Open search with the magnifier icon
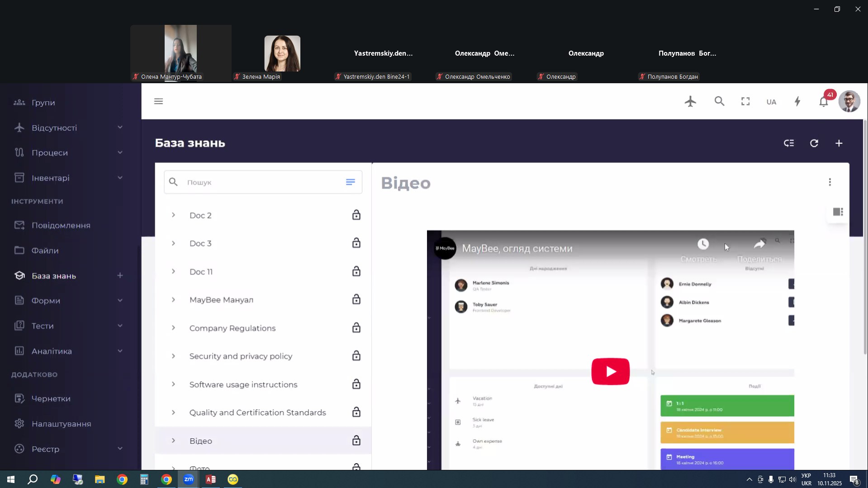The width and height of the screenshot is (868, 488). (x=719, y=101)
